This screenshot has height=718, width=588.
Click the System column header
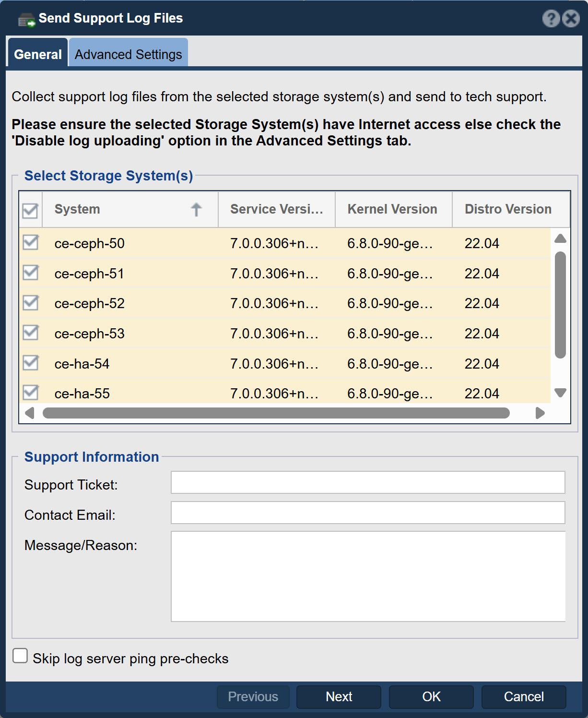point(130,209)
